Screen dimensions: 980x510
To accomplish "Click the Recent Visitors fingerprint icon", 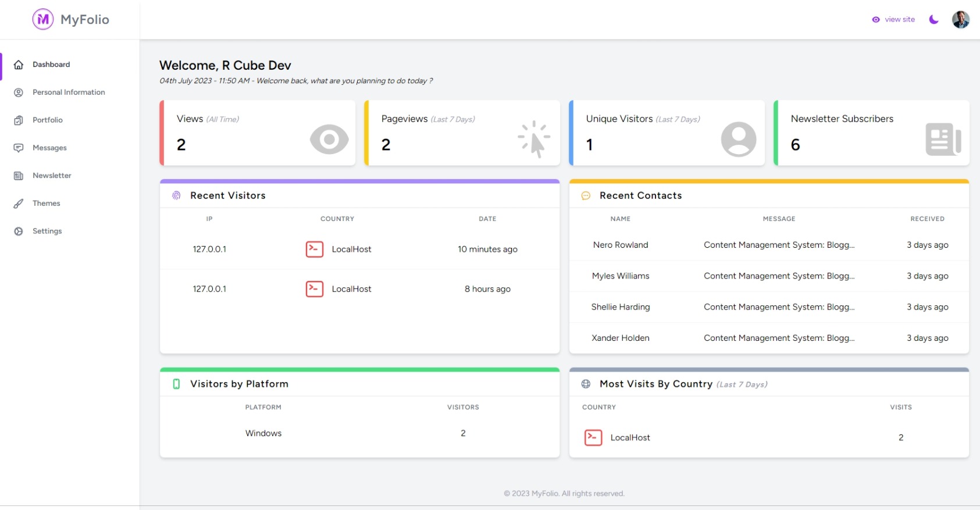I will pyautogui.click(x=176, y=195).
